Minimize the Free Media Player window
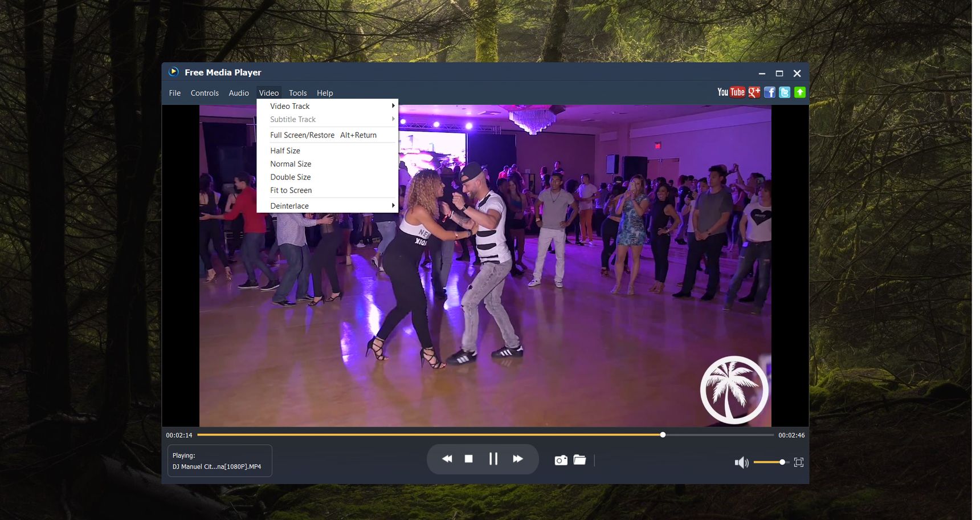The image size is (980, 520). (x=762, y=74)
